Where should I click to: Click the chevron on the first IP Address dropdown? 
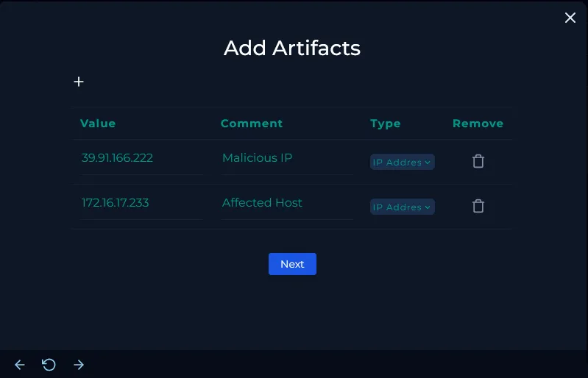click(428, 162)
